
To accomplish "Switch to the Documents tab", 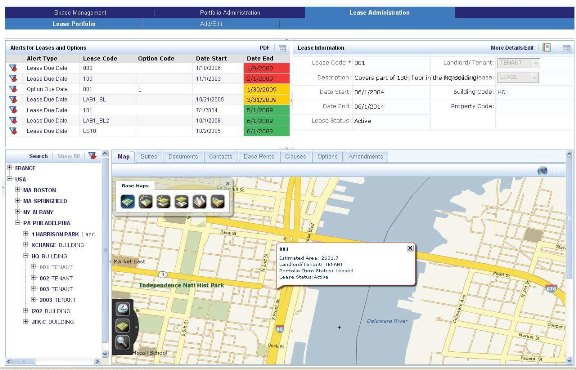I will point(183,157).
